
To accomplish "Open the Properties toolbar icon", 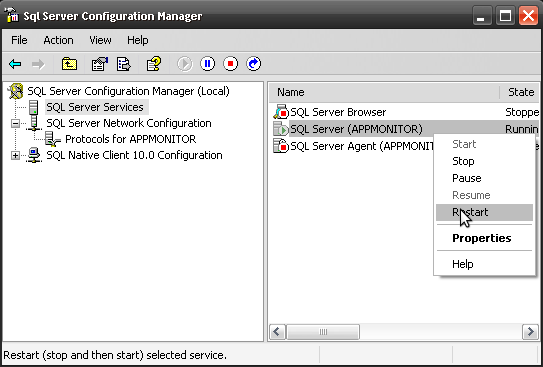I will pyautogui.click(x=99, y=64).
